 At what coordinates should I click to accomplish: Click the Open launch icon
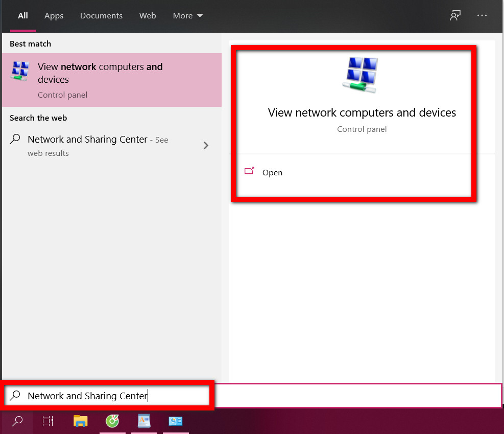(249, 171)
